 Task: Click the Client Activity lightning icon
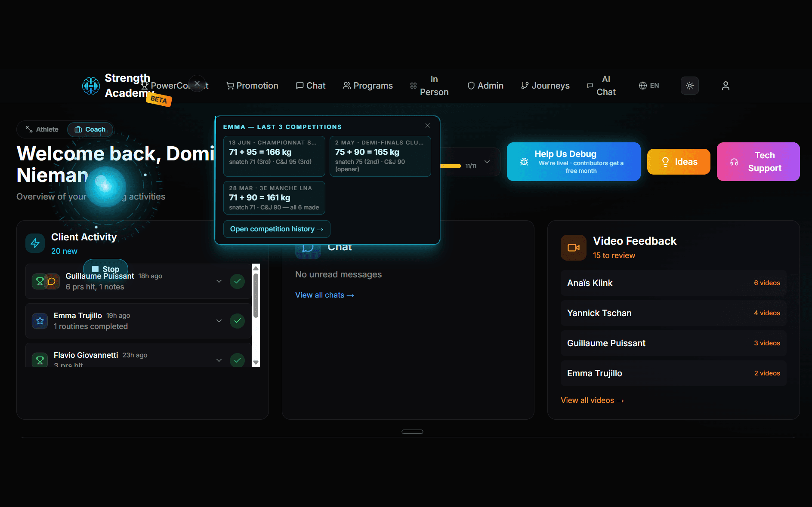(35, 243)
